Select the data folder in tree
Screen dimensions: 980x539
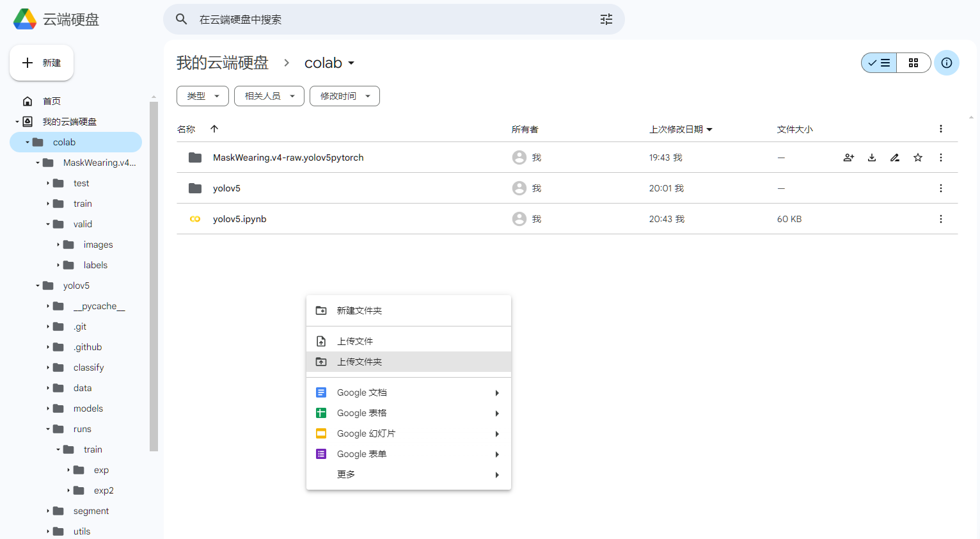[x=83, y=388]
